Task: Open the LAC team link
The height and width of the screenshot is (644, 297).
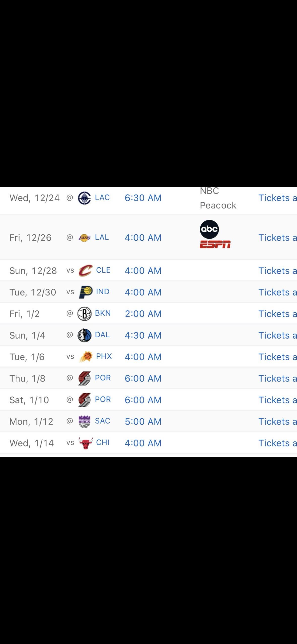Action: click(102, 198)
